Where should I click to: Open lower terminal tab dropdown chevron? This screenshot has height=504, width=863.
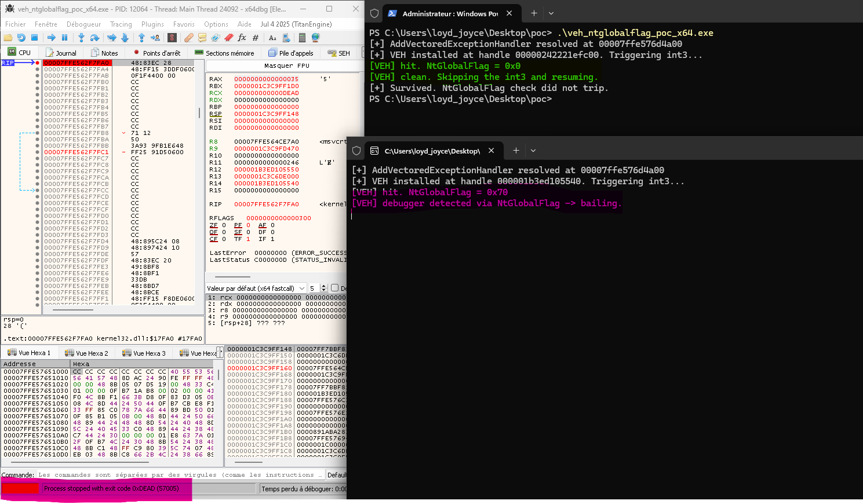(533, 151)
